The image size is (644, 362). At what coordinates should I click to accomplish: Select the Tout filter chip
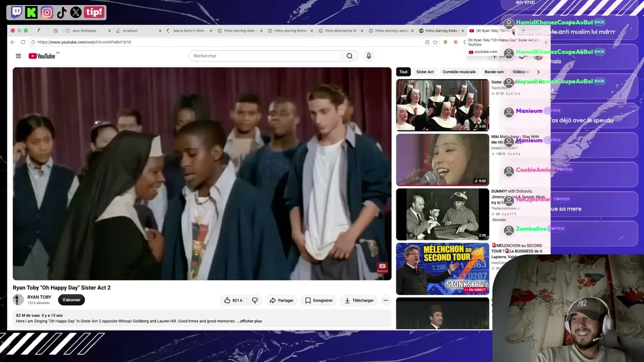click(x=404, y=72)
